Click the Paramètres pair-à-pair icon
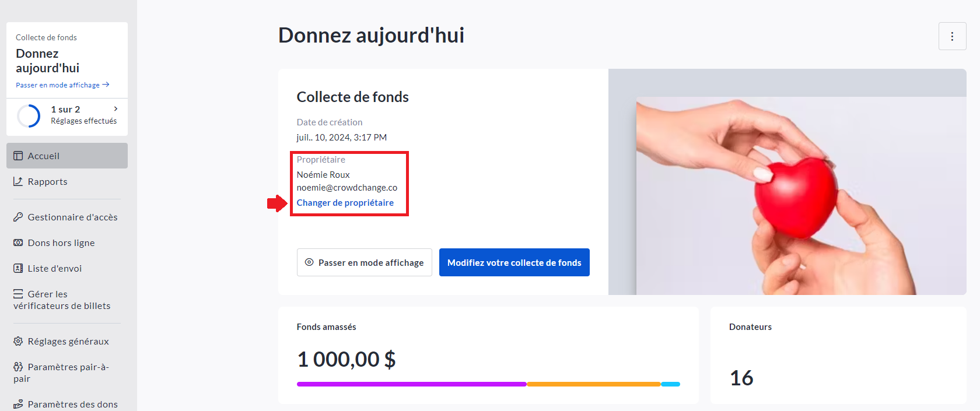Screen dimensions: 980x411 pyautogui.click(x=18, y=367)
